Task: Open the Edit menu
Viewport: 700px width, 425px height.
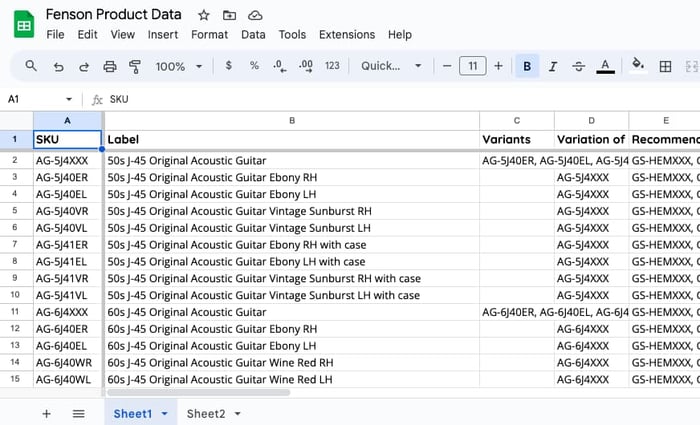Action: point(87,34)
